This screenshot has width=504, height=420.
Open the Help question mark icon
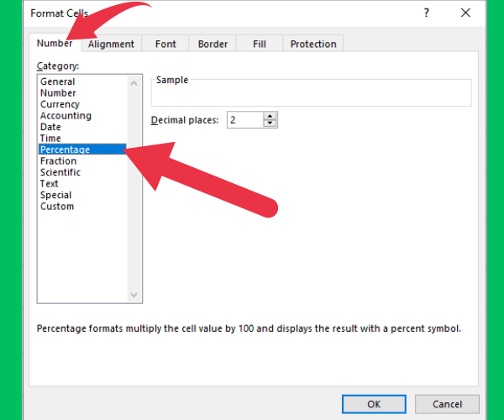[426, 13]
